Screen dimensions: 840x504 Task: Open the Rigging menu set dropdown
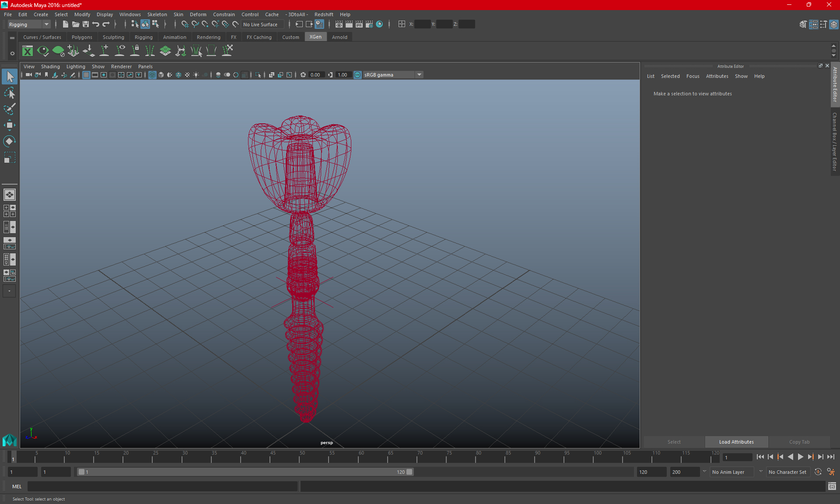pos(29,24)
